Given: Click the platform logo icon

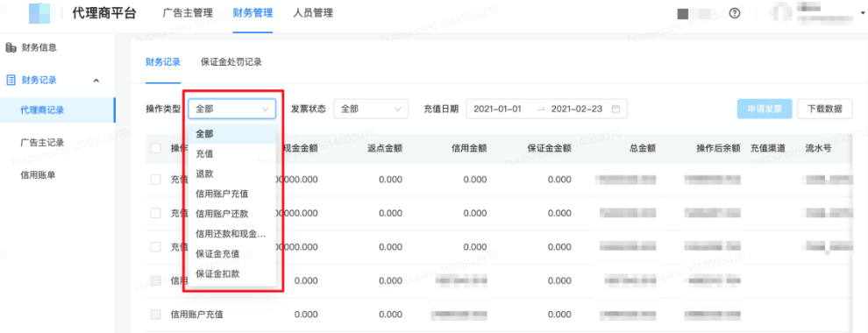Looking at the screenshot, I should [x=39, y=13].
